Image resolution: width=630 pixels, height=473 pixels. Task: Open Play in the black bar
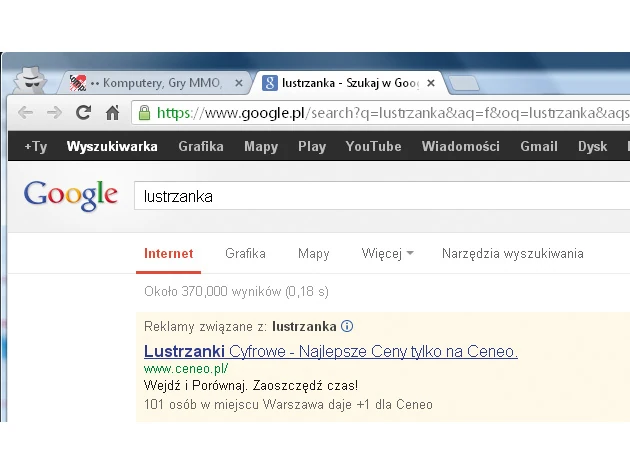click(312, 146)
